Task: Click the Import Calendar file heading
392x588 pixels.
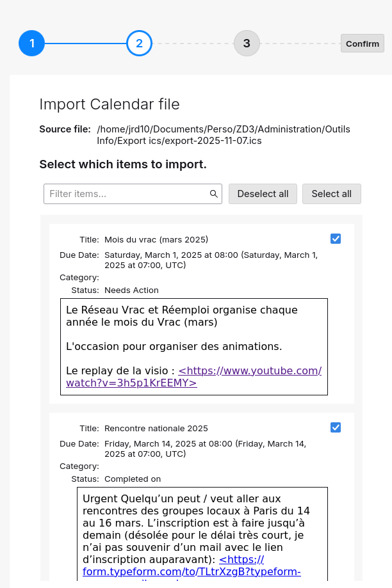Action: pyautogui.click(x=110, y=104)
